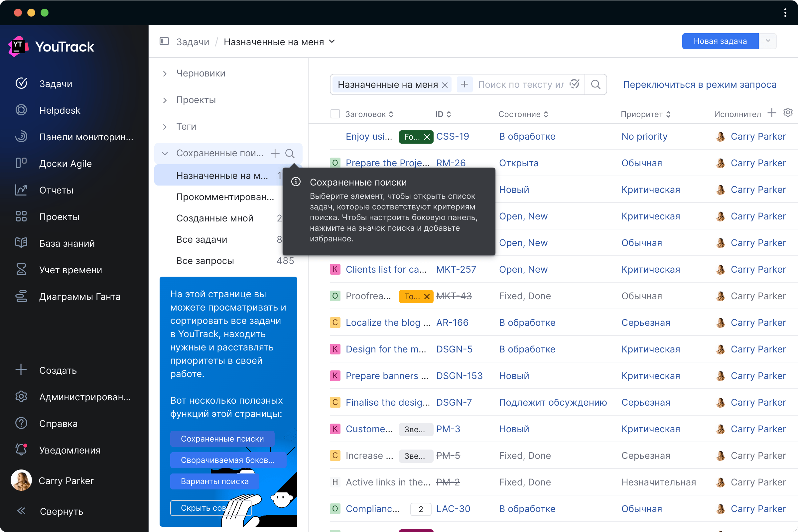Select Все задачи saved search item
Viewport: 798px width, 532px height.
[202, 239]
